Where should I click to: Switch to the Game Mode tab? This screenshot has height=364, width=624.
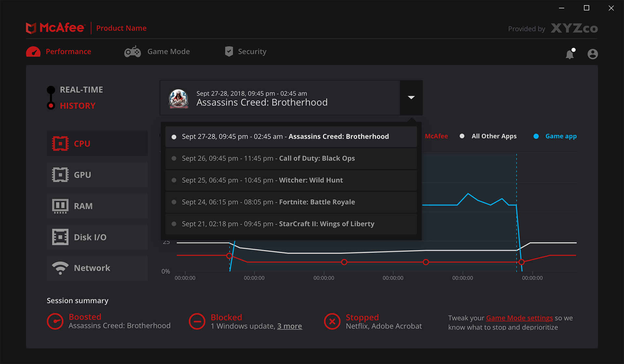click(x=157, y=51)
